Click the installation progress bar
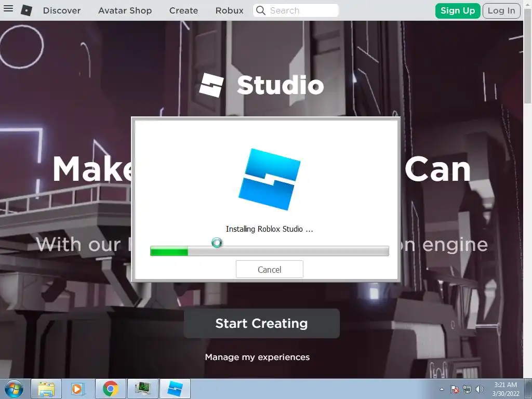 [x=270, y=251]
